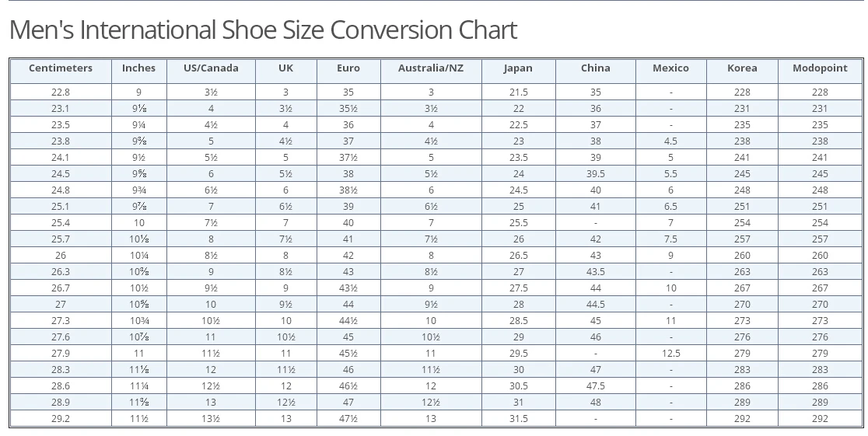Click the page title Men's International Shoe Size
Viewport: 868px width, 436px height.
[263, 30]
